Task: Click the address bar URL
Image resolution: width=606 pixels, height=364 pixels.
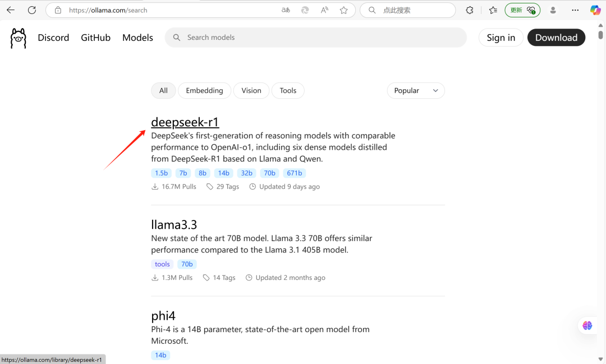Action: tap(108, 10)
